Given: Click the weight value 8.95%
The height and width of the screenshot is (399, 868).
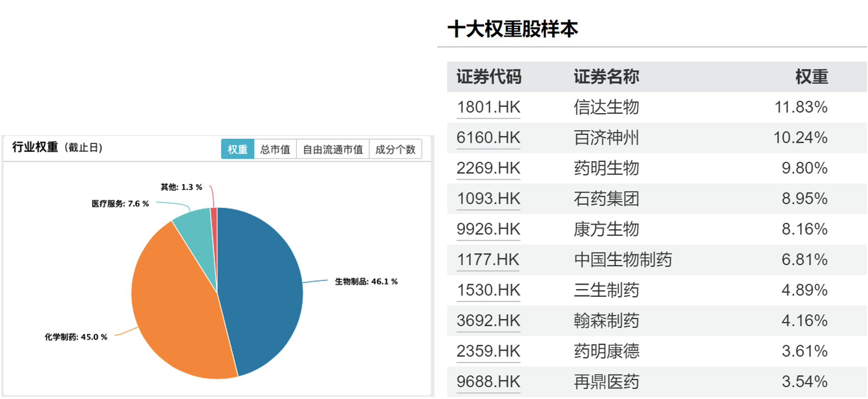Looking at the screenshot, I should pyautogui.click(x=805, y=199).
